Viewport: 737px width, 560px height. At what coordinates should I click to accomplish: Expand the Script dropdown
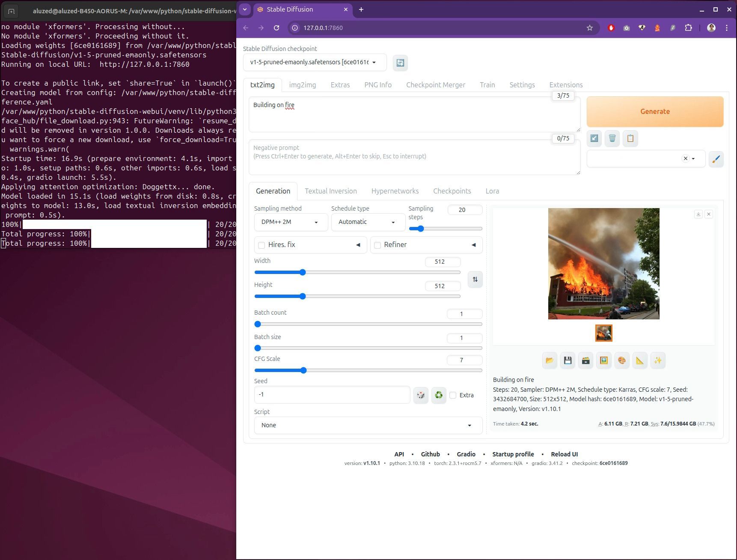click(368, 425)
